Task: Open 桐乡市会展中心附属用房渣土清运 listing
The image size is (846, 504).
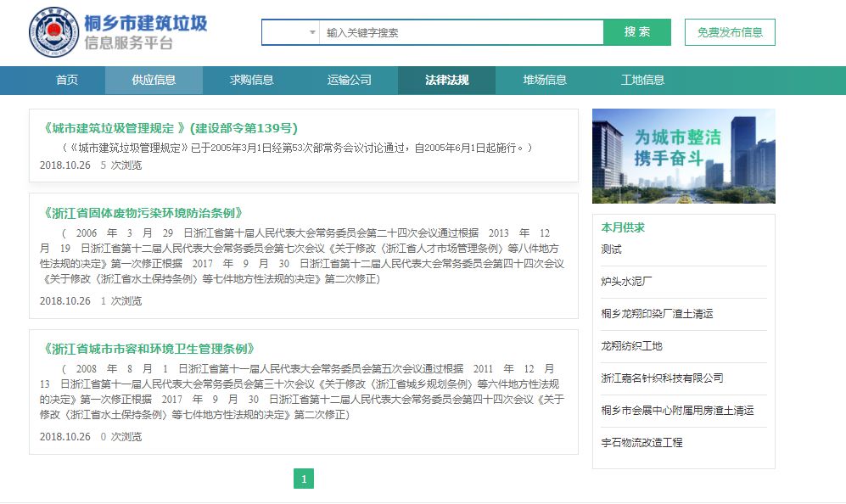Action: (678, 411)
